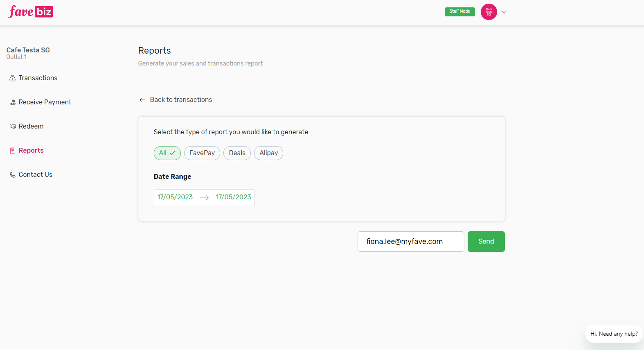Viewport: 644px width, 350px height.
Task: Send the report by email
Action: click(486, 242)
